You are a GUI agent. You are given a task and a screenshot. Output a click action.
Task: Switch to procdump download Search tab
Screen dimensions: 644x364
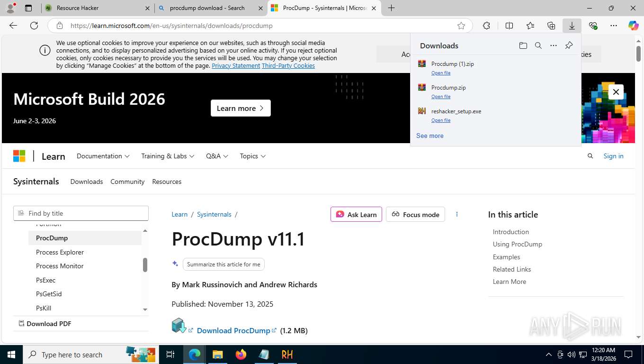211,8
